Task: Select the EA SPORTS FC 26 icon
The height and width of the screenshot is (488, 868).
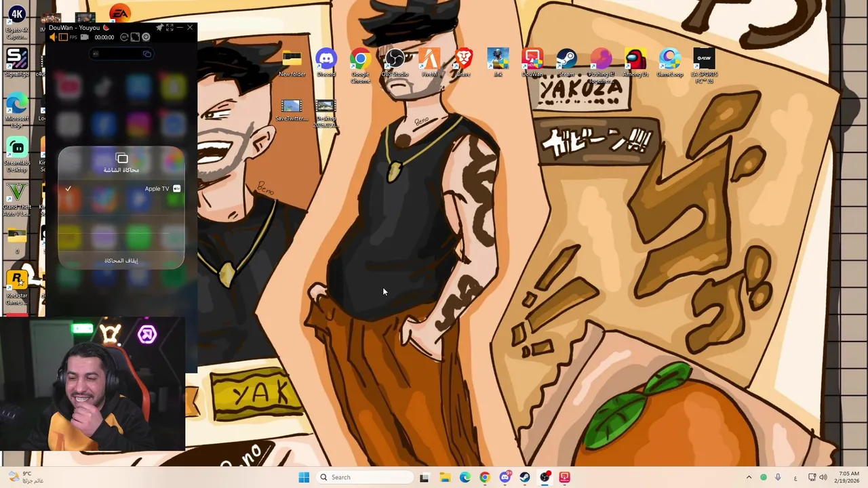Action: pos(704,65)
